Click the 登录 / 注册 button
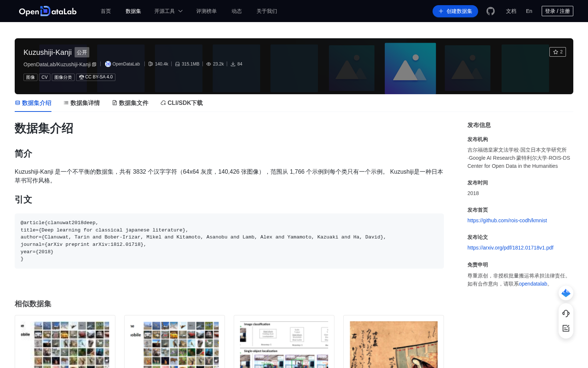 tap(557, 11)
